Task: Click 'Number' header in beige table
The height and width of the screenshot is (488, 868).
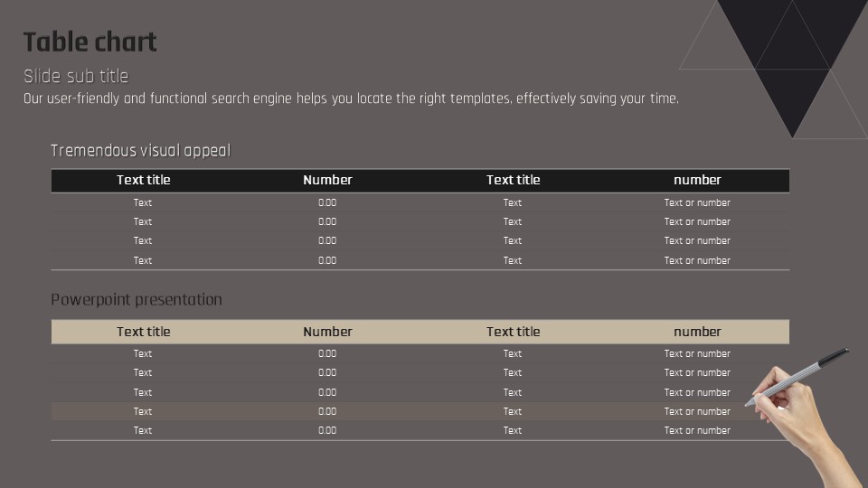Action: pyautogui.click(x=327, y=332)
